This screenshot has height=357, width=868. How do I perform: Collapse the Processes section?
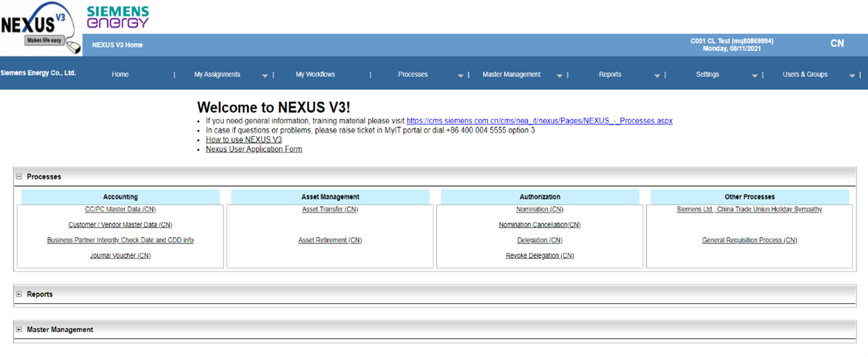(19, 177)
